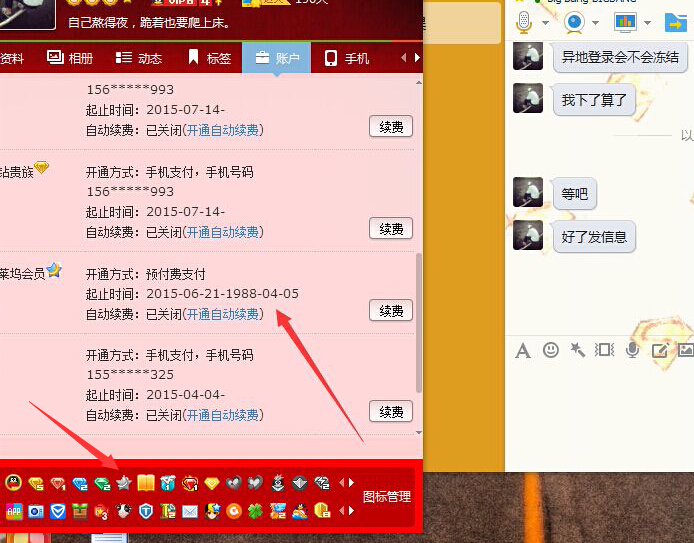Click the blue send-file folder icon
This screenshot has width=694, height=543.
click(675, 22)
